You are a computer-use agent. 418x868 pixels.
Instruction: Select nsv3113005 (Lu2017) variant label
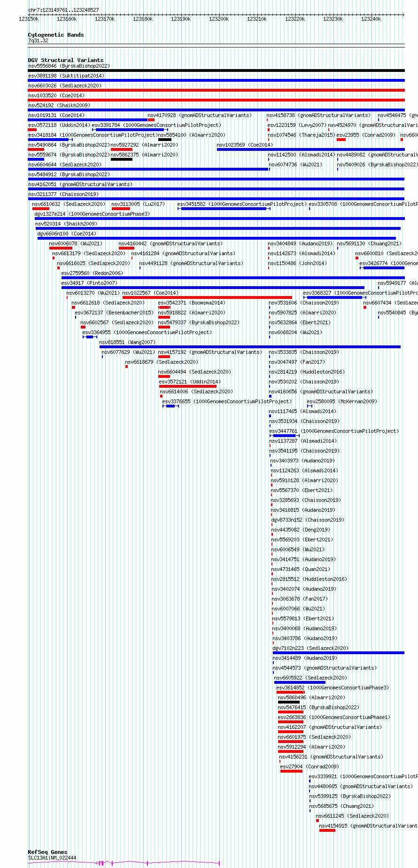(138, 204)
